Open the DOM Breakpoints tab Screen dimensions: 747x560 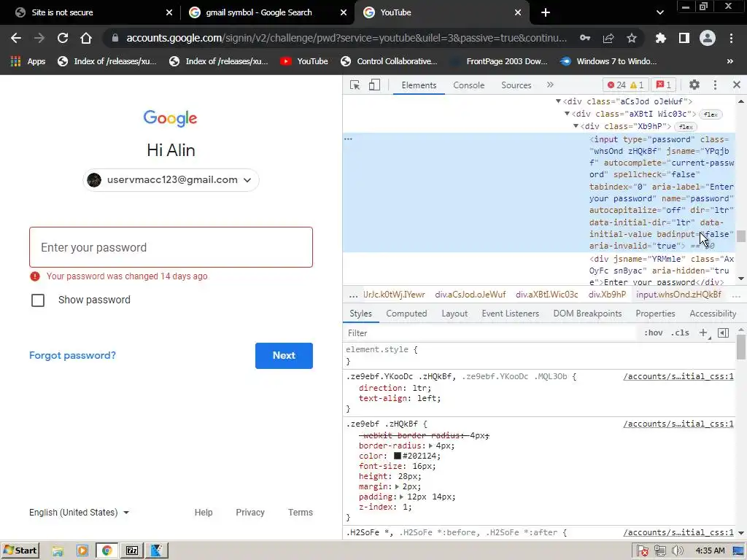pyautogui.click(x=587, y=314)
